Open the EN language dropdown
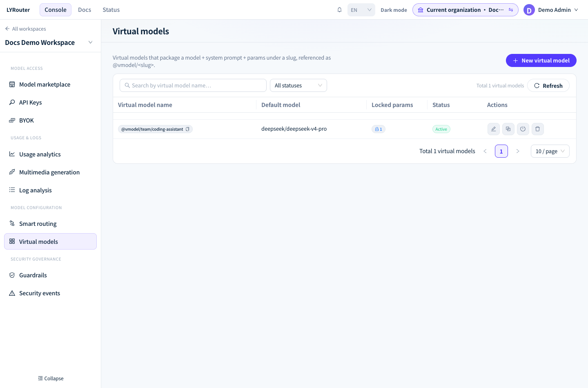 pos(361,10)
